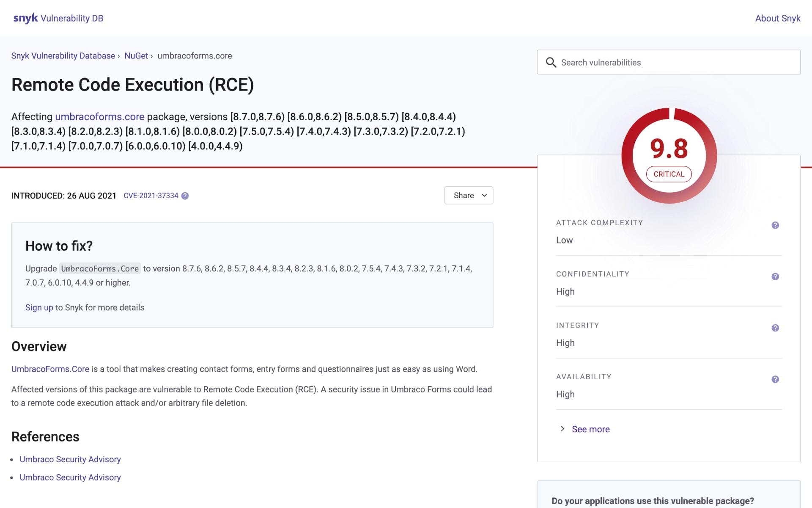Click the Overview heading

point(39,346)
